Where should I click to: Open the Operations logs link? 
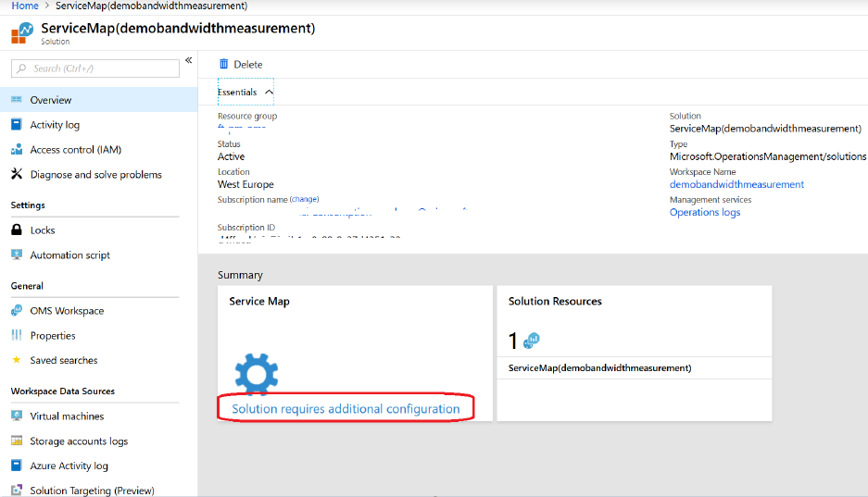tap(705, 212)
